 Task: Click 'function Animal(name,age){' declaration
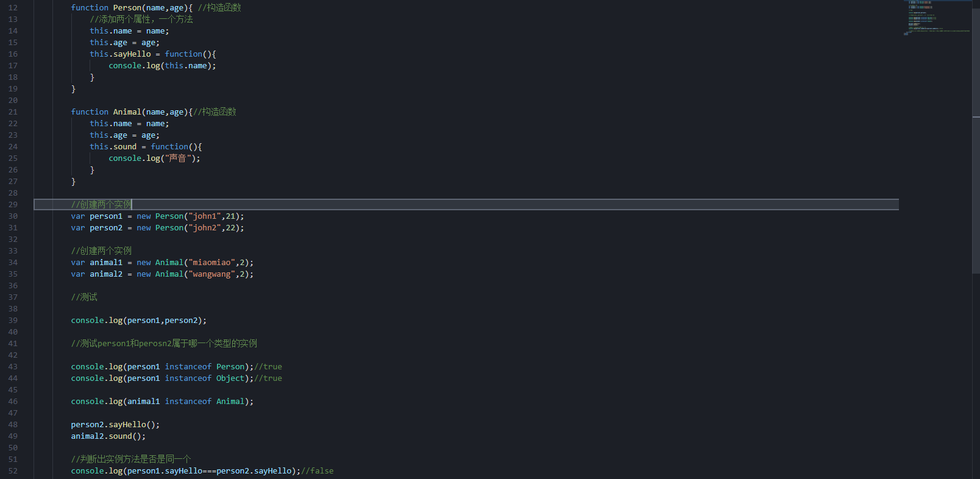coord(132,112)
